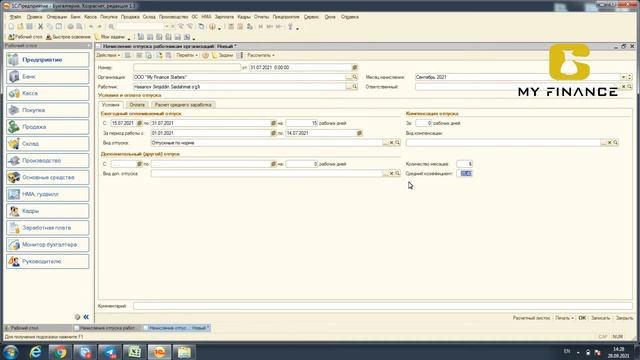640x360 pixels.
Task: Open the Предприятие section in sidebar
Action: coord(48,60)
